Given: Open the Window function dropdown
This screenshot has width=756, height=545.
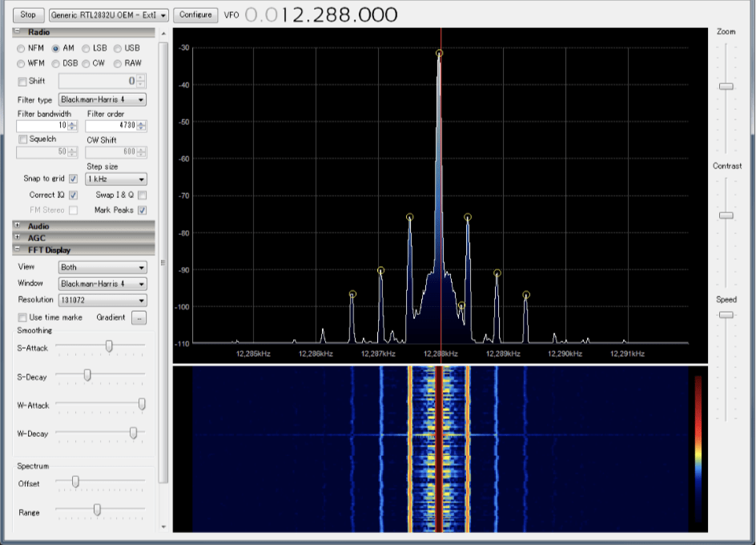Looking at the screenshot, I should click(103, 284).
